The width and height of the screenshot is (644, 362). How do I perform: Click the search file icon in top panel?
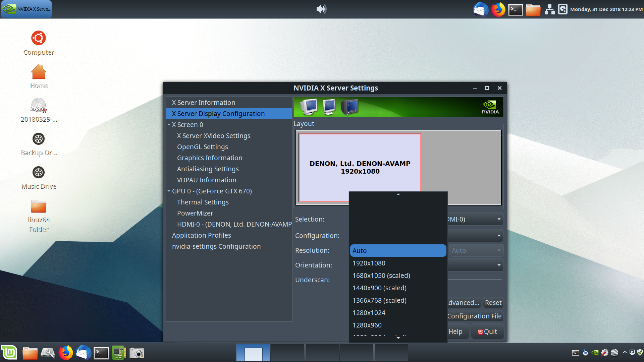coord(562,9)
